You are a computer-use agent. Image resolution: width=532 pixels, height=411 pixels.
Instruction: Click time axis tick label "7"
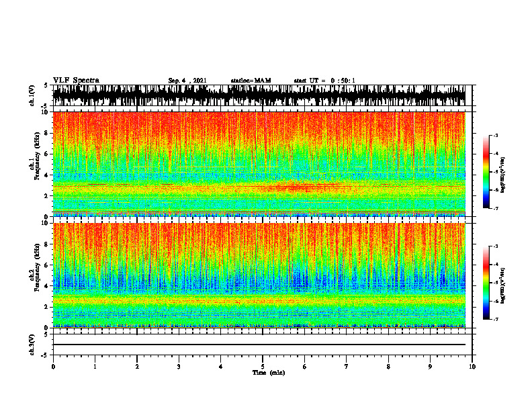[347, 367]
